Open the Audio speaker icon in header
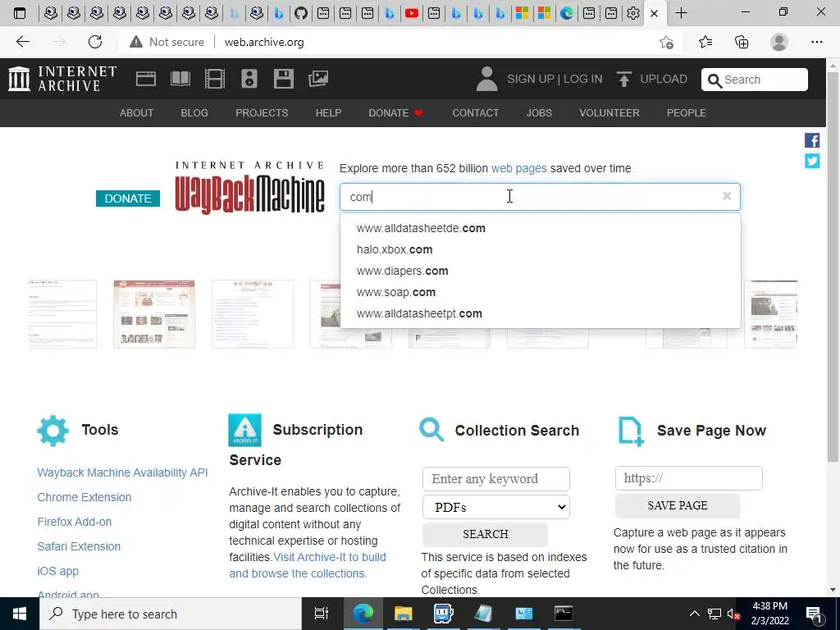This screenshot has width=840, height=630. coord(249,79)
